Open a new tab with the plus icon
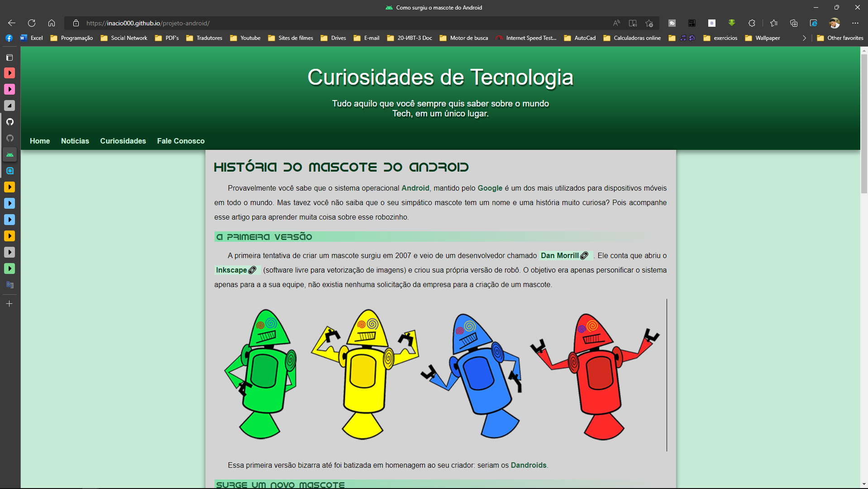Screen dimensions: 868x489 10,304
